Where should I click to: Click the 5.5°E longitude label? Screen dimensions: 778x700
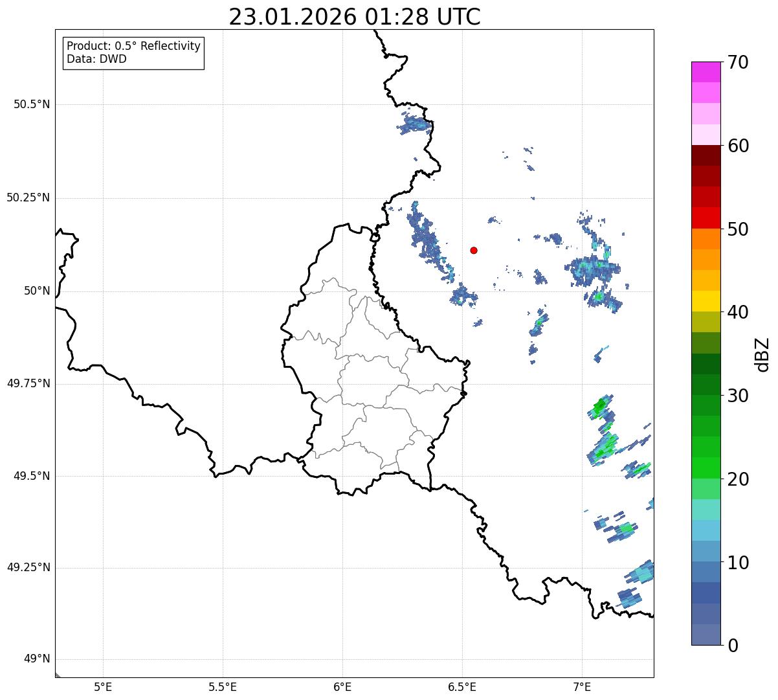pos(223,688)
